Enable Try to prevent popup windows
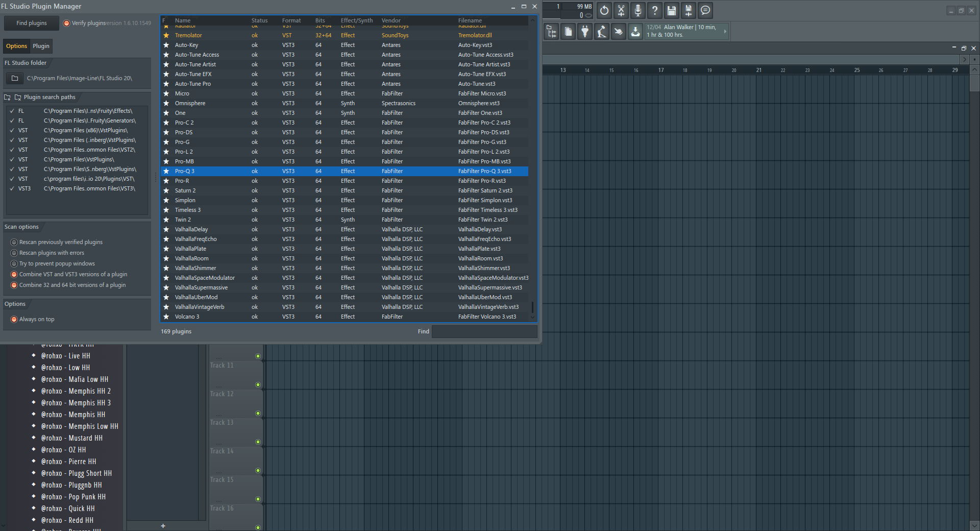The width and height of the screenshot is (980, 531). 14,263
